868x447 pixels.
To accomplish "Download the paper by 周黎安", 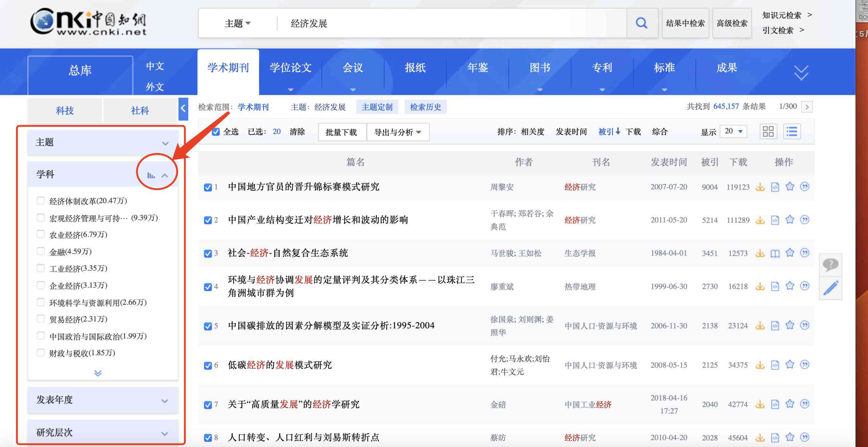I will tap(760, 187).
